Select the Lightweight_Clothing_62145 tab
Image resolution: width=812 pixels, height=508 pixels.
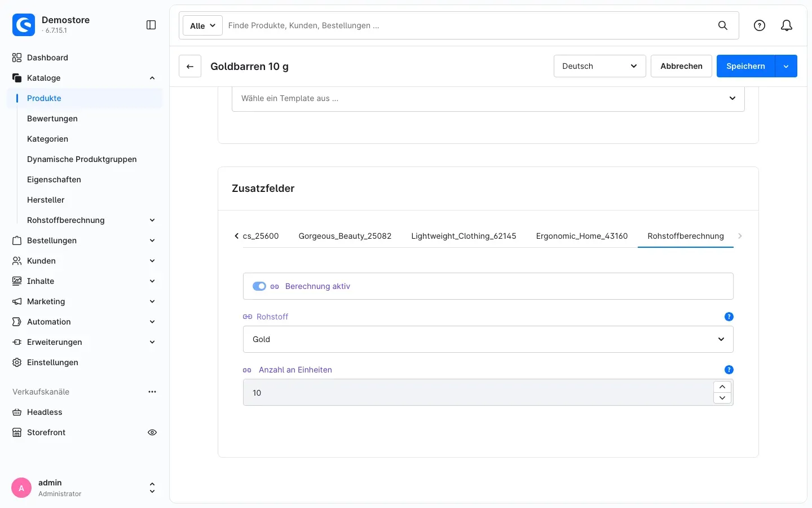(x=464, y=236)
